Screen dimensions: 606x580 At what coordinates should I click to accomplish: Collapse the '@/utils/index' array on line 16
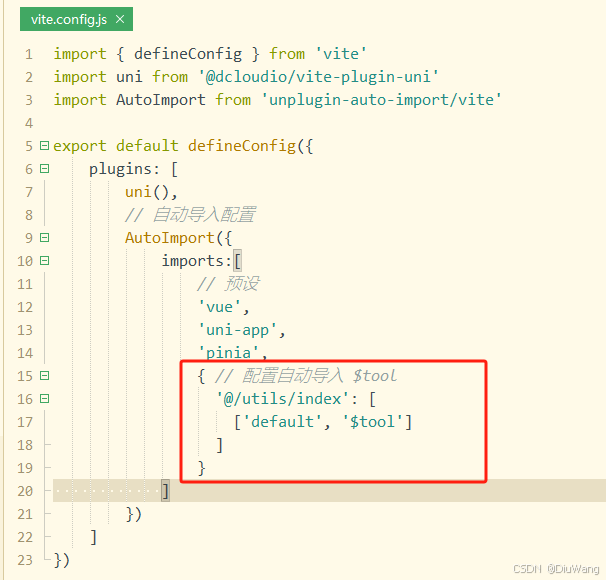(45, 398)
